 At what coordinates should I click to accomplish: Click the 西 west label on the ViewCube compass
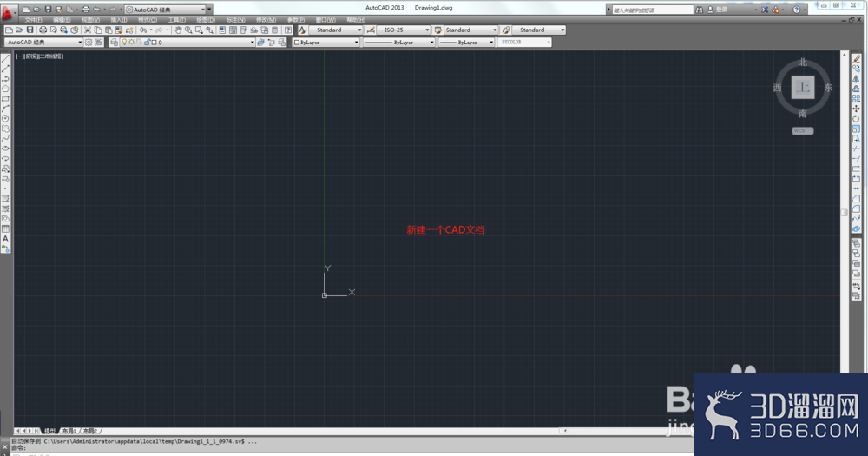pyautogui.click(x=777, y=88)
